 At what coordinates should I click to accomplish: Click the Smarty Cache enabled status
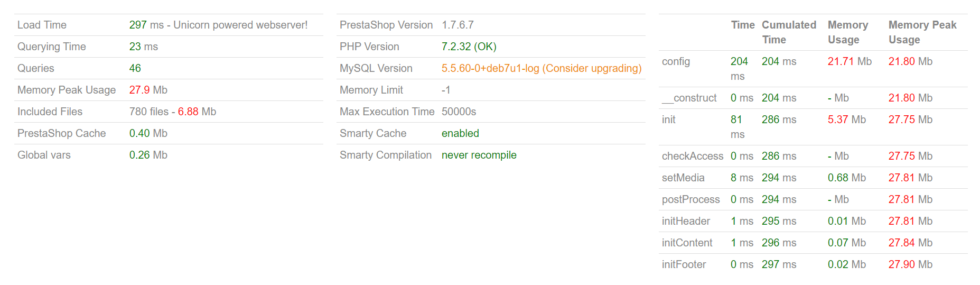[x=460, y=133]
